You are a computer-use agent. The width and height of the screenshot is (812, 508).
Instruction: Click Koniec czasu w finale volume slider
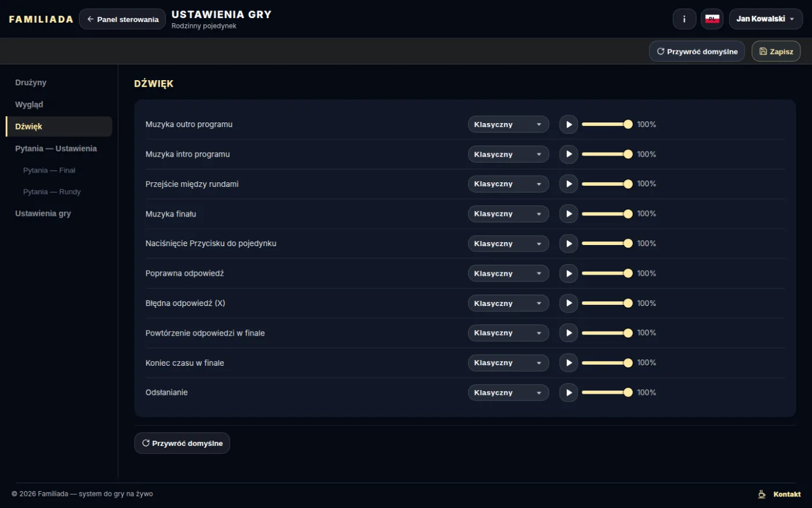pos(607,363)
